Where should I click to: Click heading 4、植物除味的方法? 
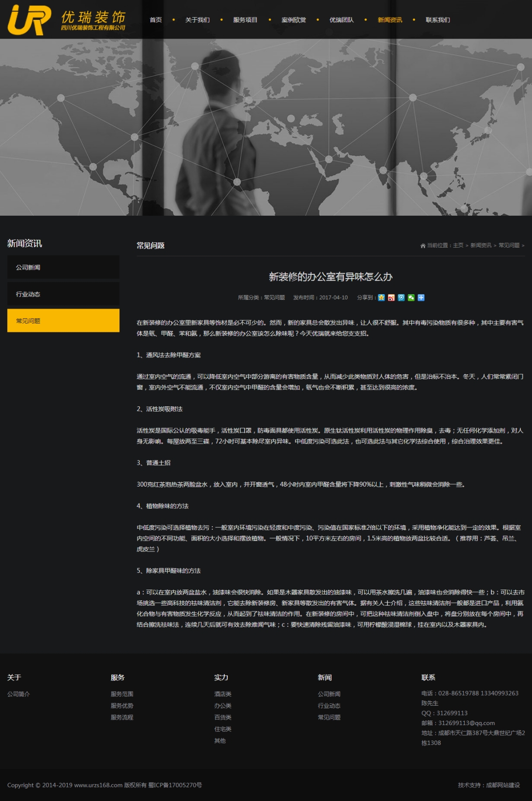click(163, 505)
